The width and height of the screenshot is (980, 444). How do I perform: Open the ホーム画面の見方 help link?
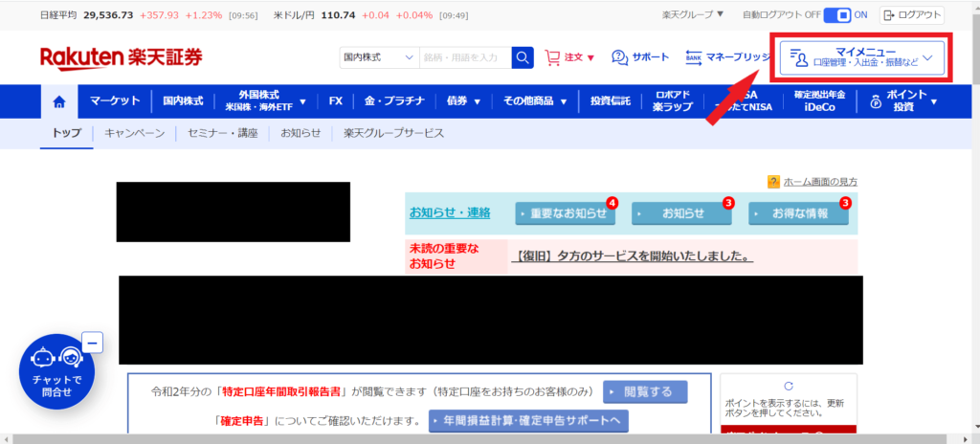click(x=820, y=182)
